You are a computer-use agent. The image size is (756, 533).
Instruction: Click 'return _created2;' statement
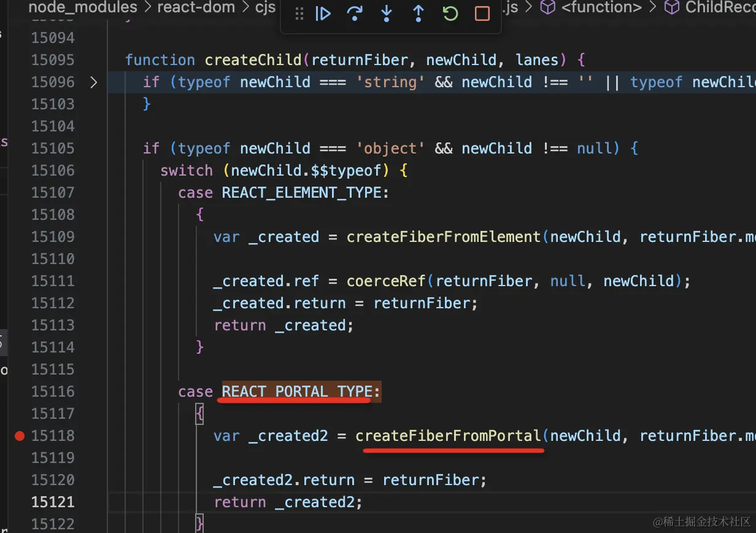tap(288, 502)
